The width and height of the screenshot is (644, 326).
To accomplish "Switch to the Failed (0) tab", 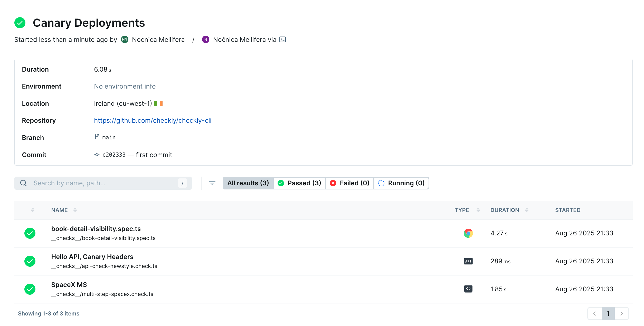I will pyautogui.click(x=349, y=183).
